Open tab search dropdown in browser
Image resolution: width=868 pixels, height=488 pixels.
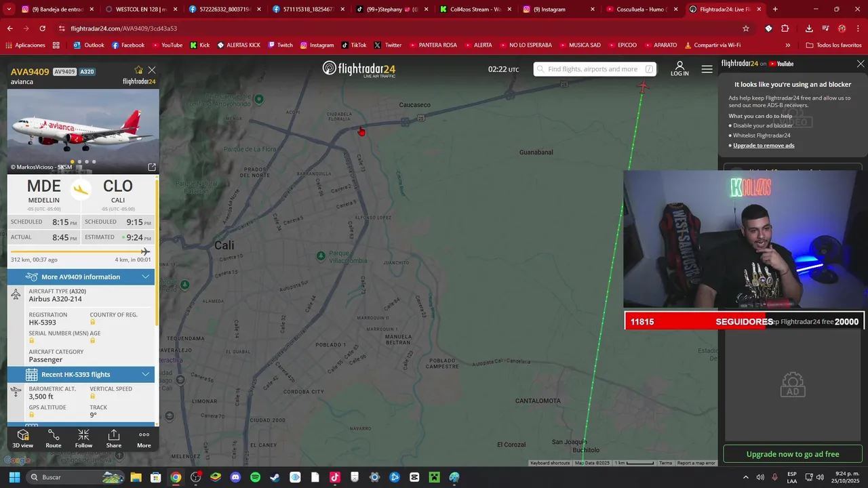pos(9,9)
